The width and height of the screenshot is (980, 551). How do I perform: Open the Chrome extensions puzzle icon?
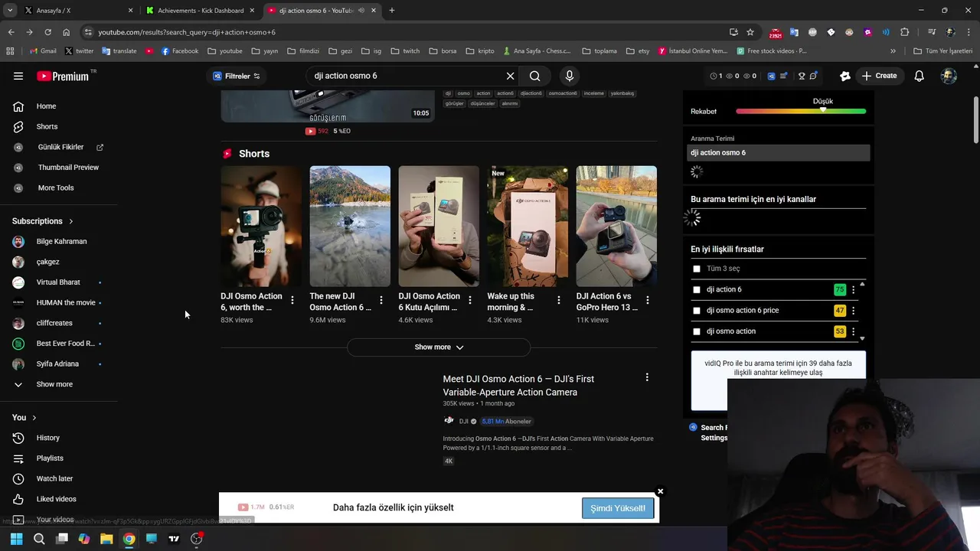click(905, 32)
